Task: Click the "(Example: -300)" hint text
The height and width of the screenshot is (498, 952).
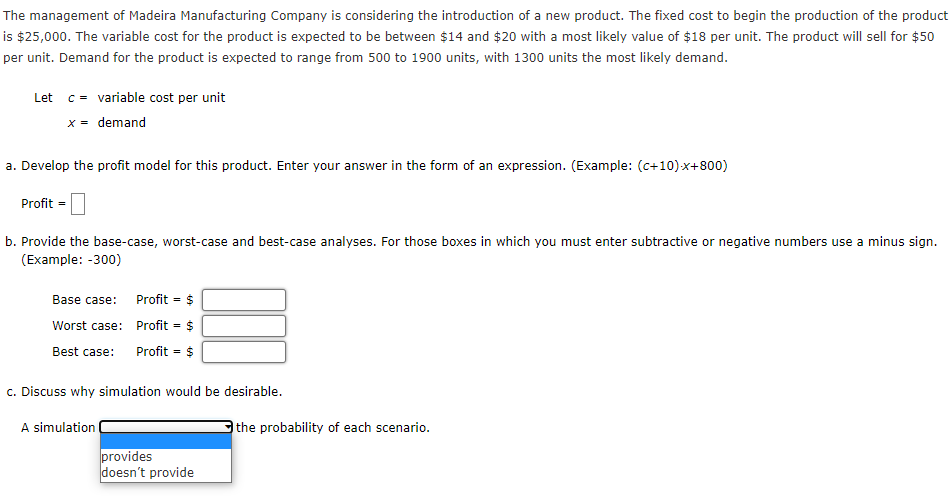Action: tap(71, 260)
